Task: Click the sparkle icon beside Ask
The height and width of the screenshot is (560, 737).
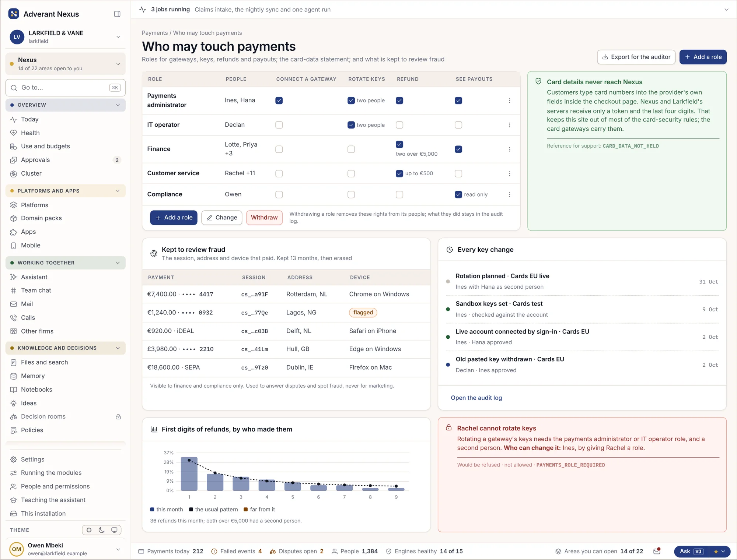Action: point(716,552)
